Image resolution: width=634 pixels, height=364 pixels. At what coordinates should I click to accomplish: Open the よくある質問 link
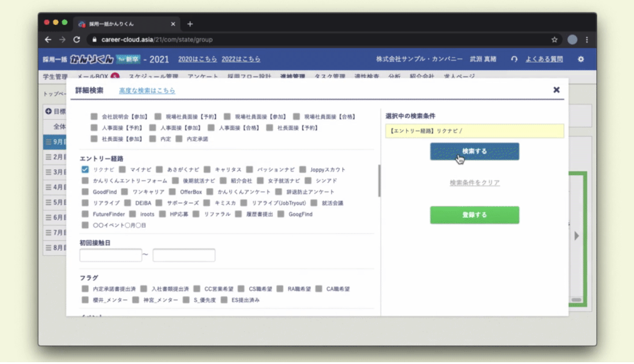544,59
